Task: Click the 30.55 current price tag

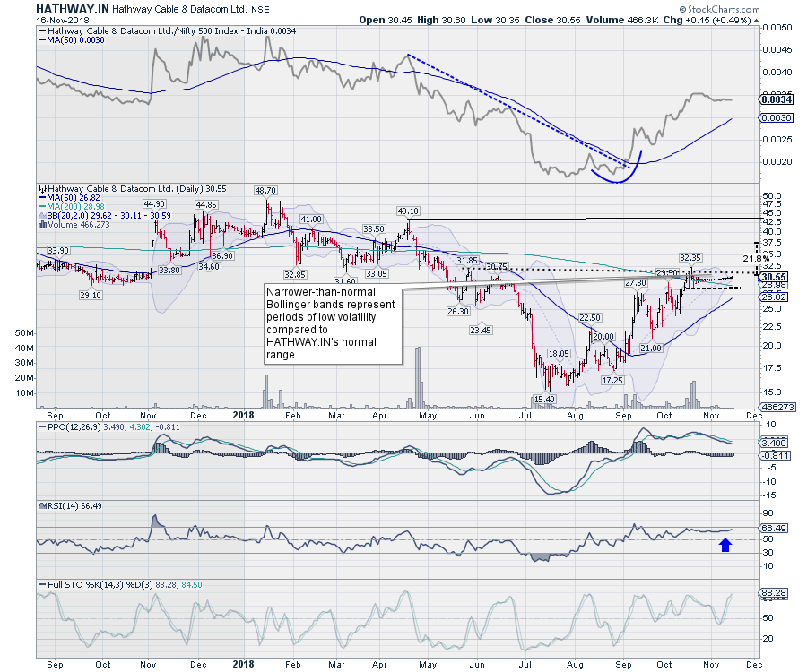Action: tap(774, 277)
